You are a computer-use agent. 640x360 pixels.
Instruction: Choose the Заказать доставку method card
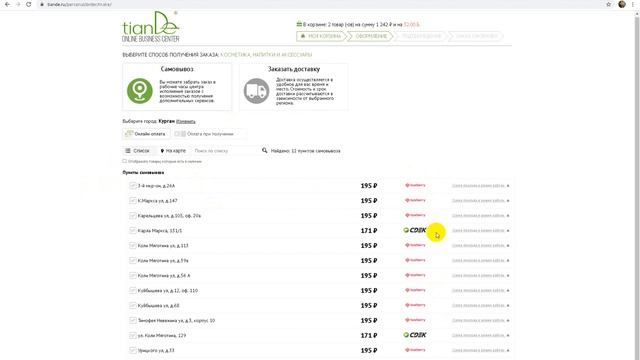click(x=293, y=86)
